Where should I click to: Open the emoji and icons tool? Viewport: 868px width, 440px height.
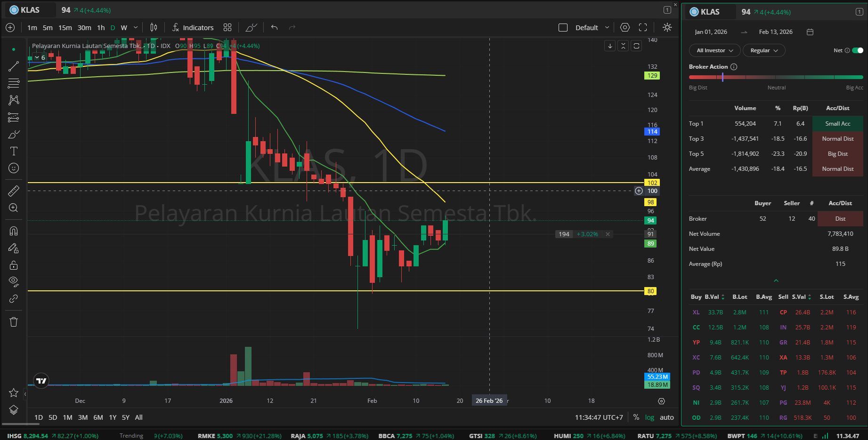tap(14, 168)
